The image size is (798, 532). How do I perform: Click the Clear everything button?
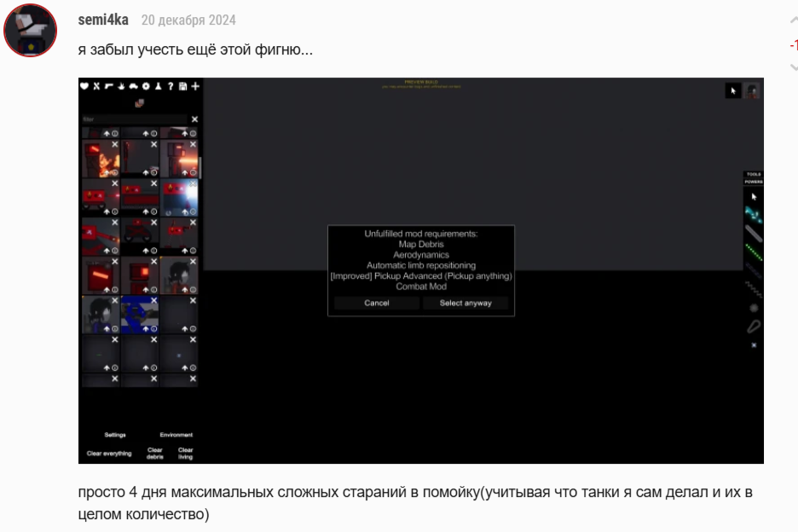(x=109, y=453)
